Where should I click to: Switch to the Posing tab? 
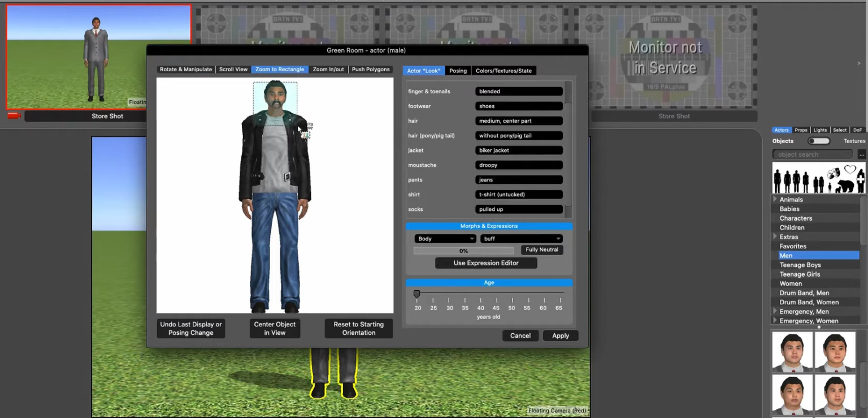[458, 70]
